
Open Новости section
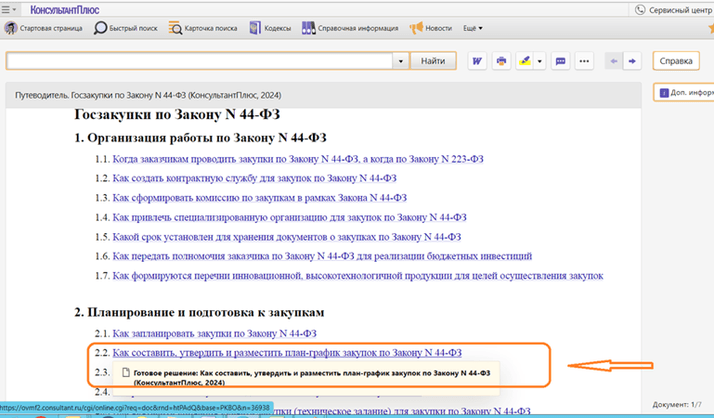(x=439, y=28)
